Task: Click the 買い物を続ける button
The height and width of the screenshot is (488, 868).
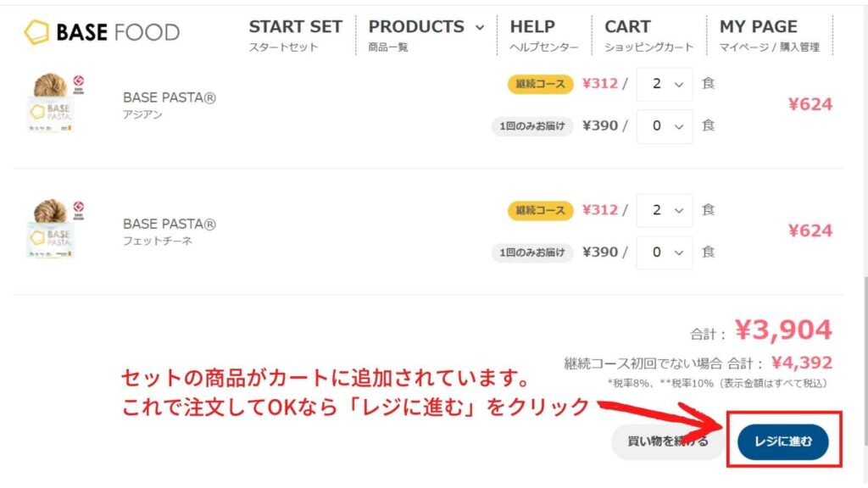Action: tap(668, 441)
